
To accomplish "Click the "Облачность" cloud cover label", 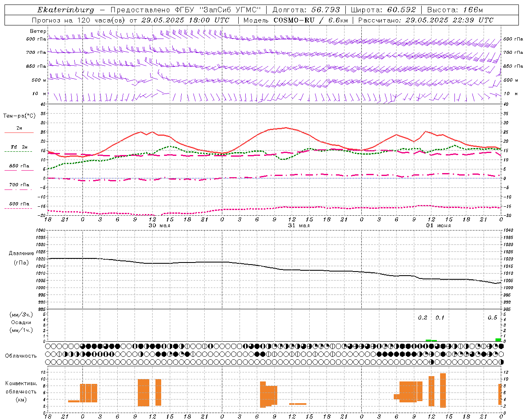I will (21, 356).
